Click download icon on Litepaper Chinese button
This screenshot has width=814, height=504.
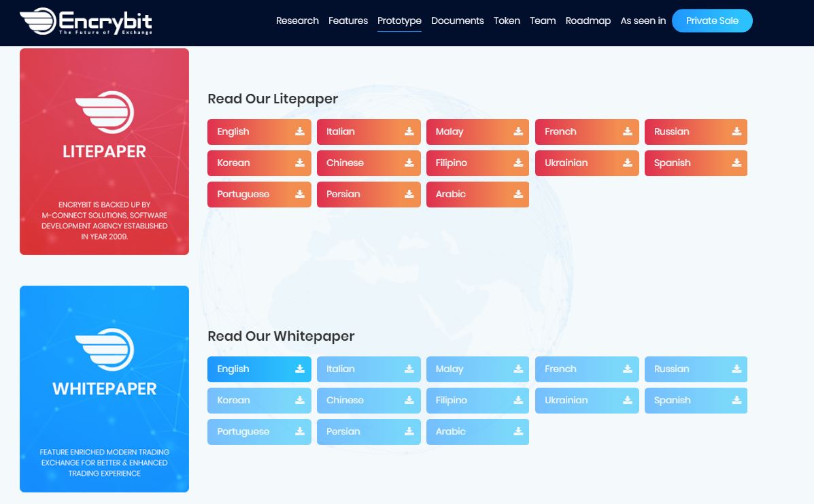409,163
